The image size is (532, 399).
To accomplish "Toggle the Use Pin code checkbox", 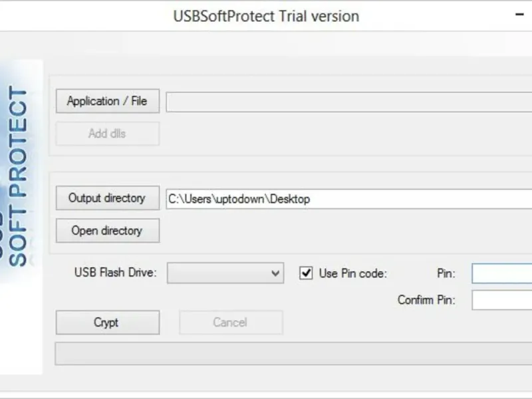I will [x=306, y=273].
